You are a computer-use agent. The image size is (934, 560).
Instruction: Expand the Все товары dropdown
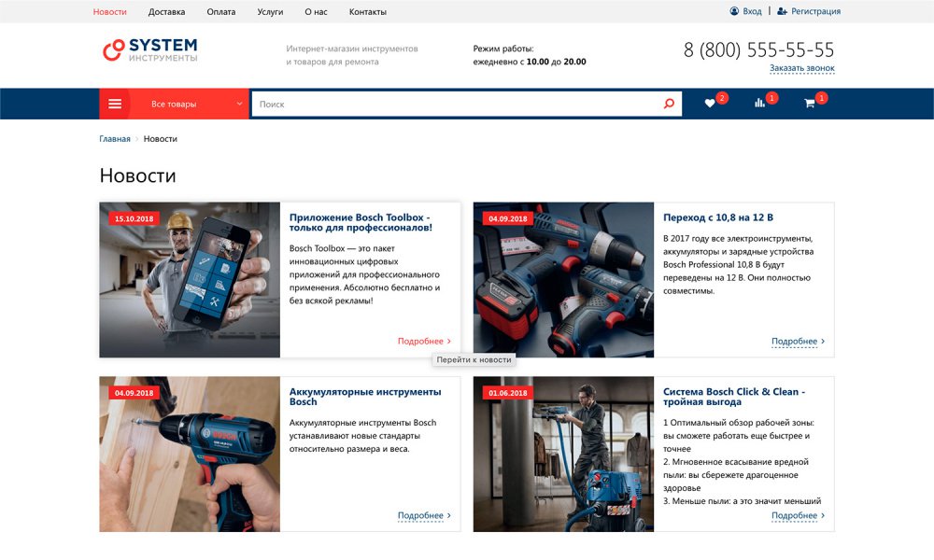pyautogui.click(x=240, y=104)
